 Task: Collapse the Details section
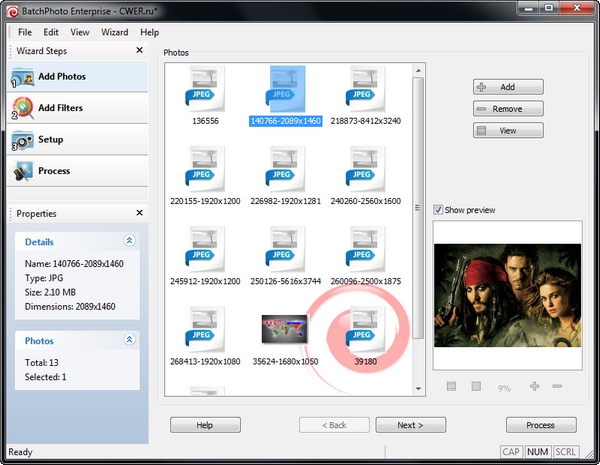tap(129, 241)
